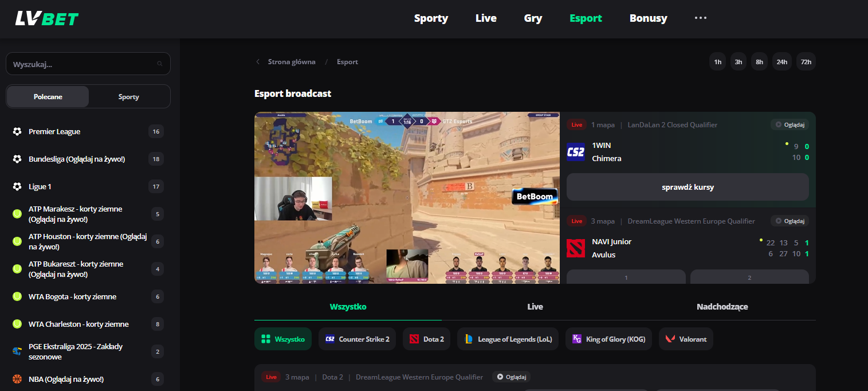Select the Polecane sidebar toggle

click(48, 97)
